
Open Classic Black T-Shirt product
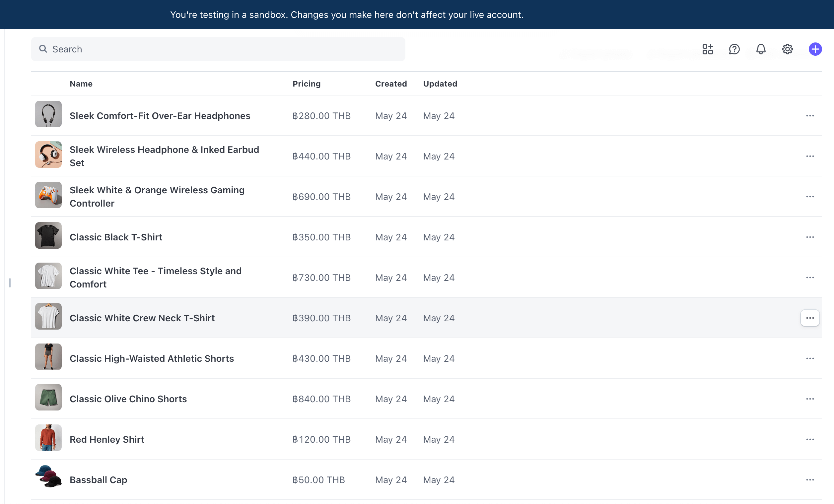(x=116, y=237)
